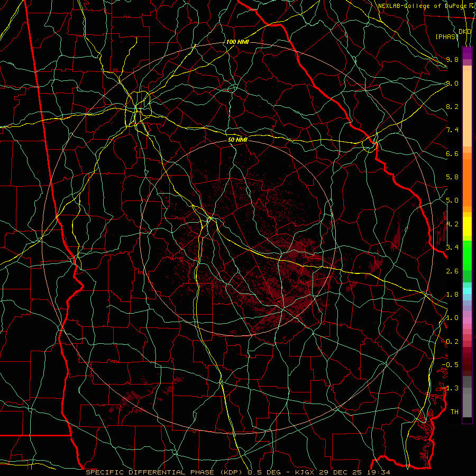Click the DKD label above the color scale
Viewport: 476px width, 476px height.
[465, 31]
